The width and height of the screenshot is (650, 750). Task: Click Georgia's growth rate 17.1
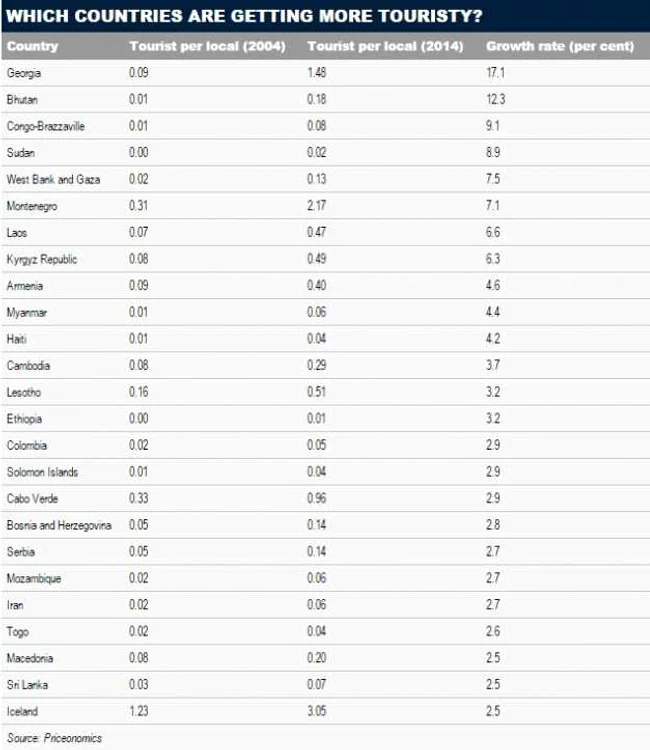pyautogui.click(x=495, y=73)
